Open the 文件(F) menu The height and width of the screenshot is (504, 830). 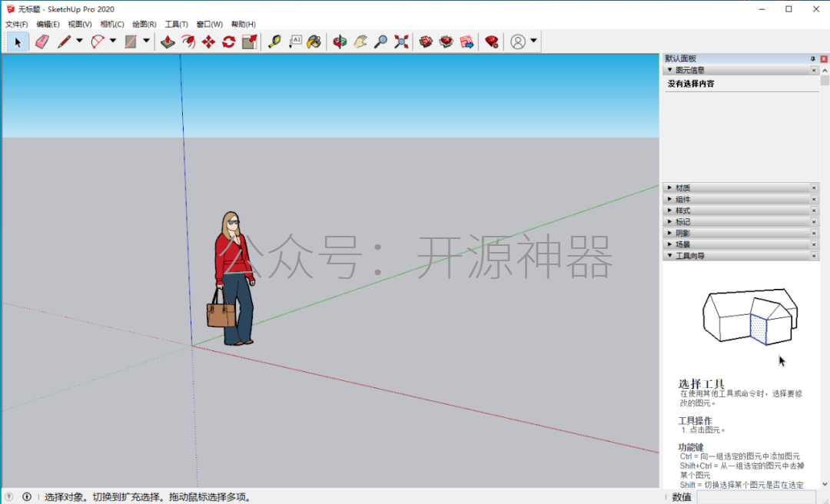[x=16, y=25]
